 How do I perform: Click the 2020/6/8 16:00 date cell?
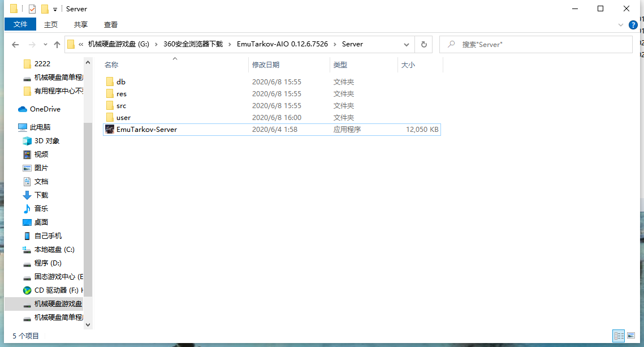click(277, 118)
